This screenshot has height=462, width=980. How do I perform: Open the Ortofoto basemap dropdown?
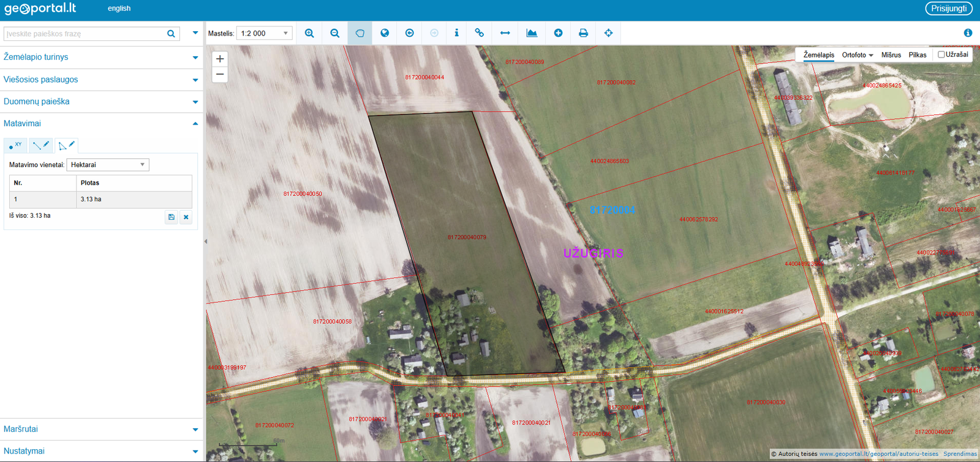tap(857, 55)
